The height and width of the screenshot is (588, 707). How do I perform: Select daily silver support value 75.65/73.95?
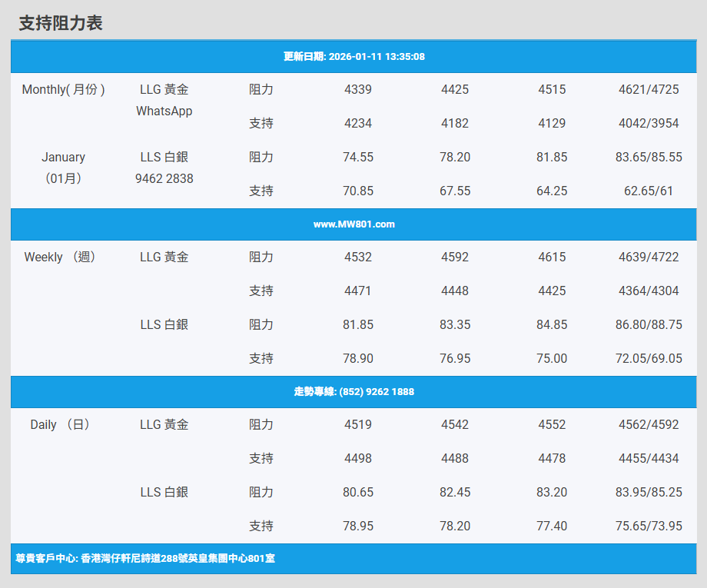pyautogui.click(x=649, y=526)
